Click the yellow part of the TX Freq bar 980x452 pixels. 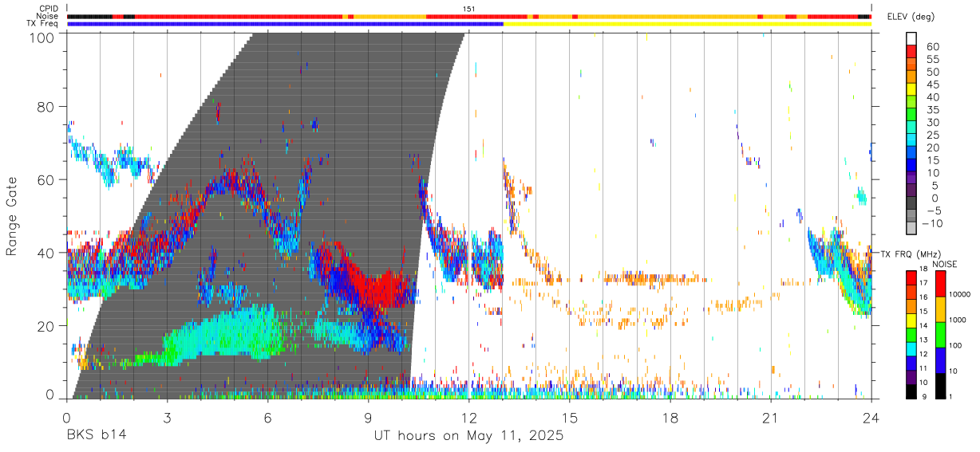687,23
